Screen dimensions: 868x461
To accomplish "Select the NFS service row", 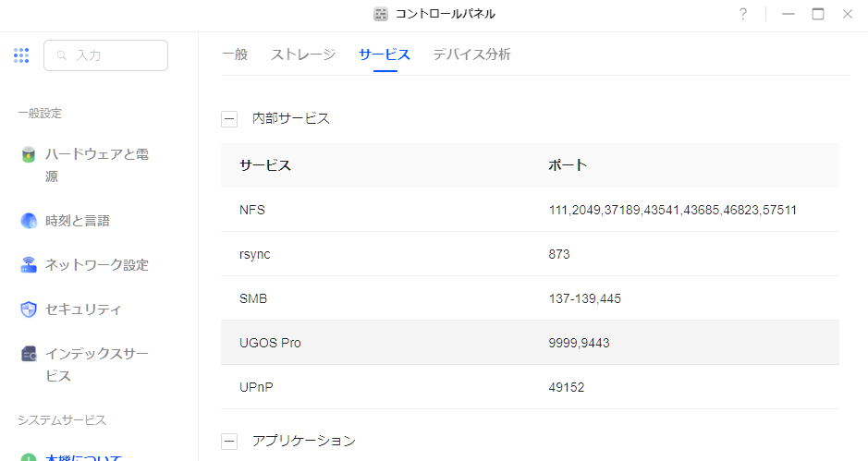I will 530,210.
